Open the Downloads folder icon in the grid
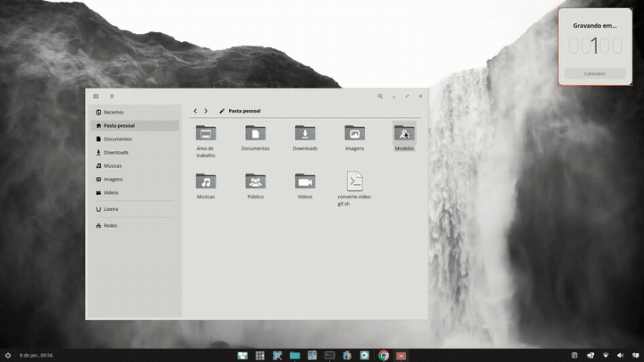The width and height of the screenshot is (644, 362). [305, 133]
